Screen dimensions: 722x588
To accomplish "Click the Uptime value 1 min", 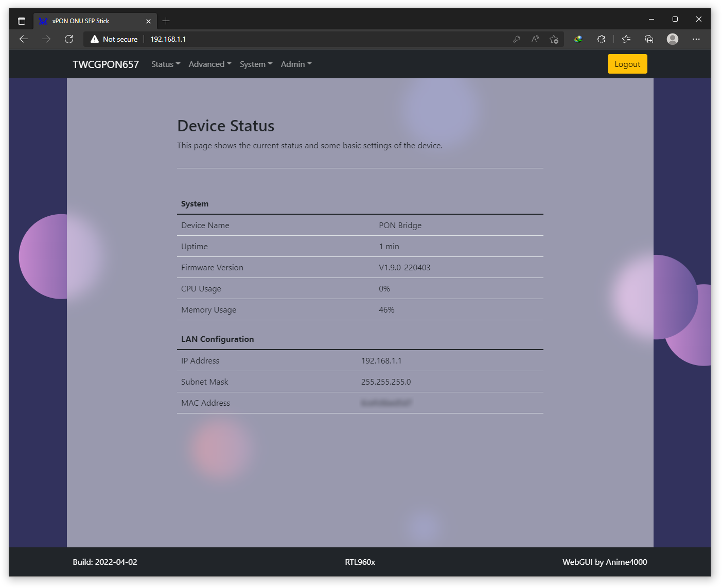I will tap(389, 247).
